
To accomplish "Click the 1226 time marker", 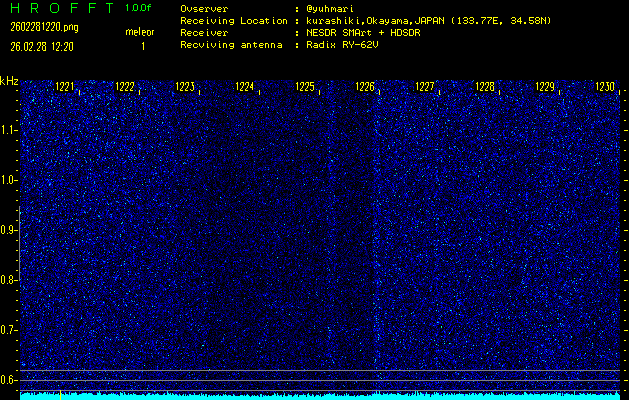I will pos(365,87).
